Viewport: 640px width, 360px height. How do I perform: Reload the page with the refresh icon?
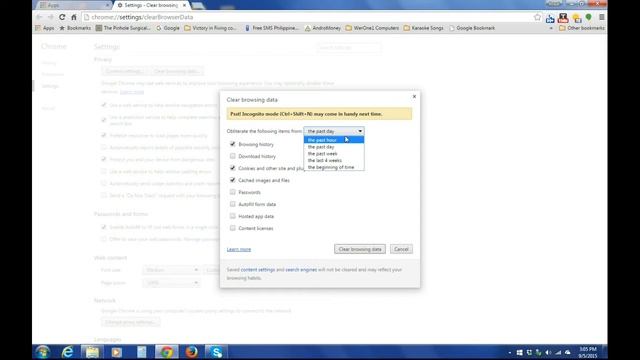pos(62,17)
